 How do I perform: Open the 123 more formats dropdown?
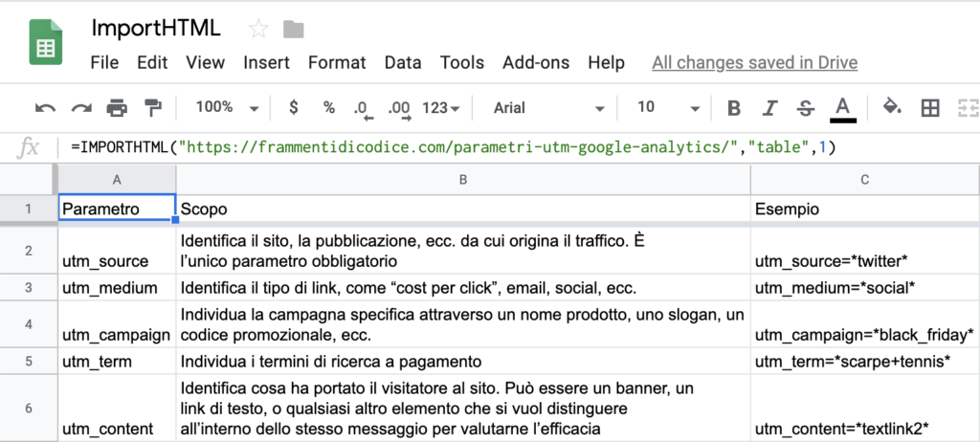pyautogui.click(x=440, y=108)
